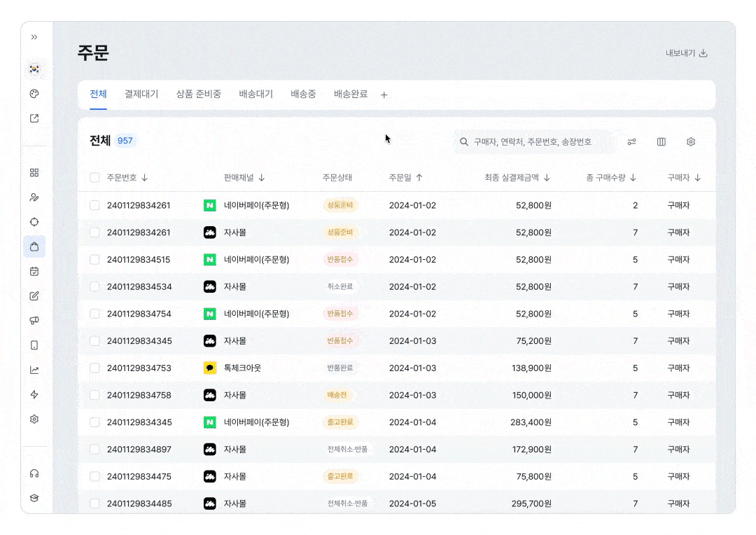The width and height of the screenshot is (756, 535).
Task: Open the palette design icon in sidebar
Action: pos(34,94)
